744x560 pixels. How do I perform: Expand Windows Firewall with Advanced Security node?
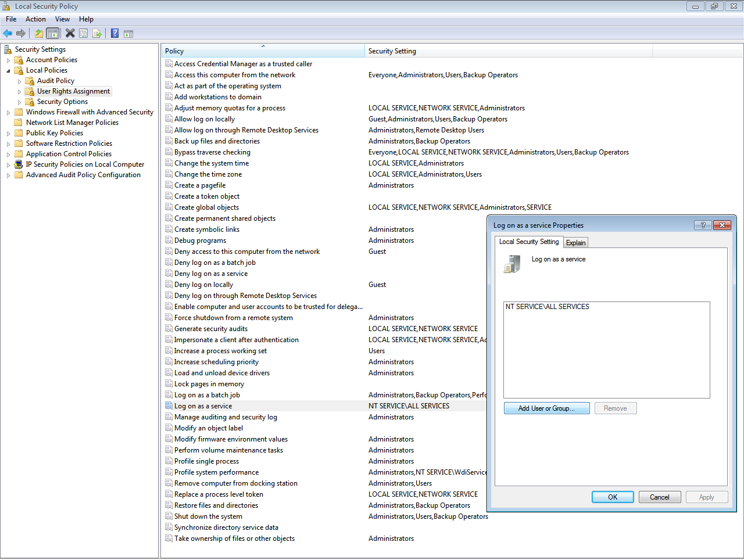tap(8, 113)
